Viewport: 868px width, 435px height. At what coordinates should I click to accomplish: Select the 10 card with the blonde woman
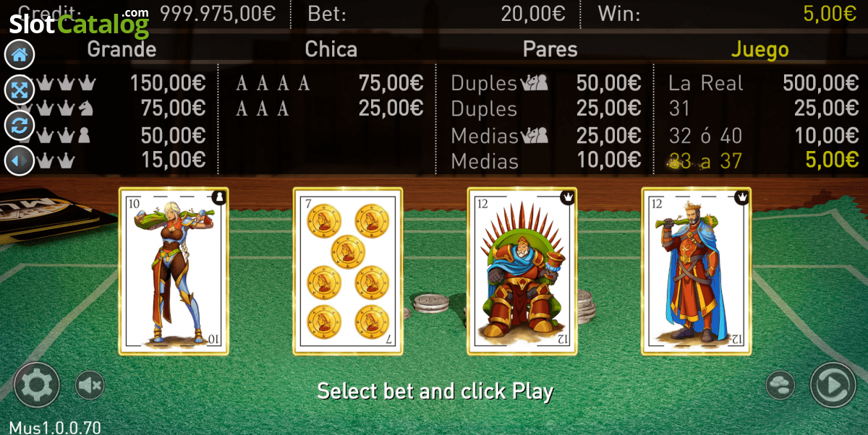(x=174, y=271)
